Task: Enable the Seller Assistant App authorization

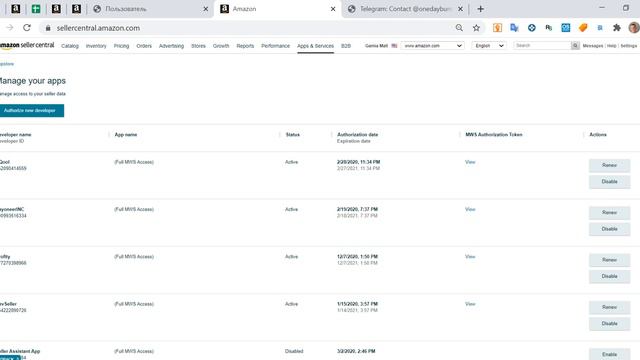Action: (x=609, y=354)
